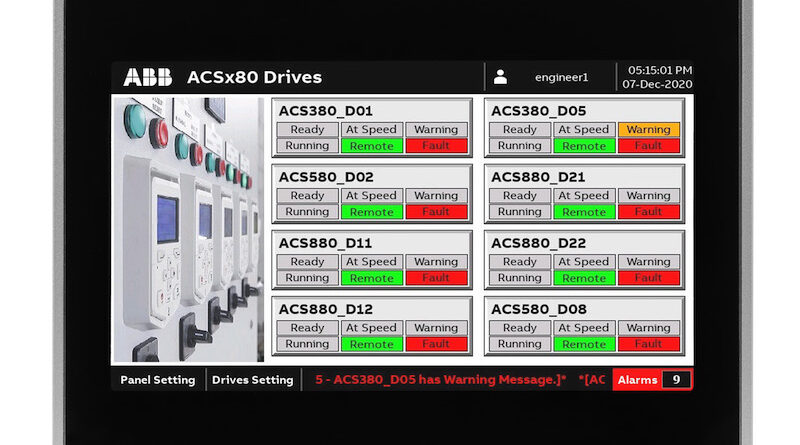800x445 pixels.
Task: Click the engineer1 username label
Action: click(563, 77)
